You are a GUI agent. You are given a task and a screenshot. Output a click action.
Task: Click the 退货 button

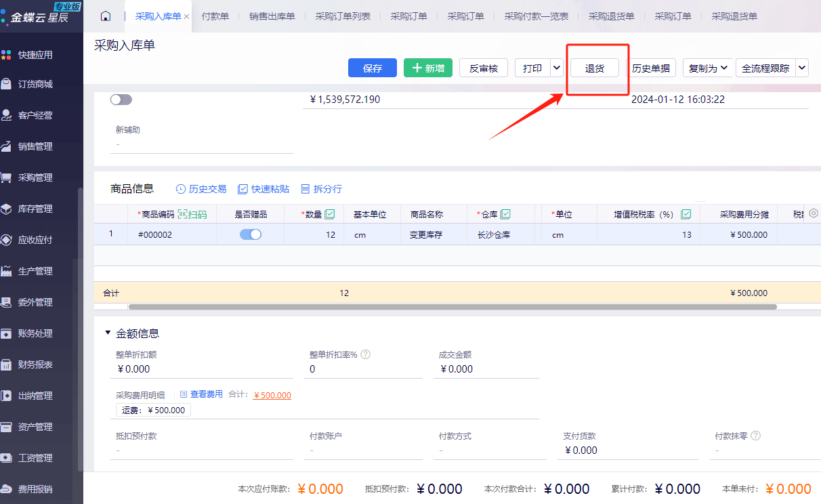click(595, 68)
